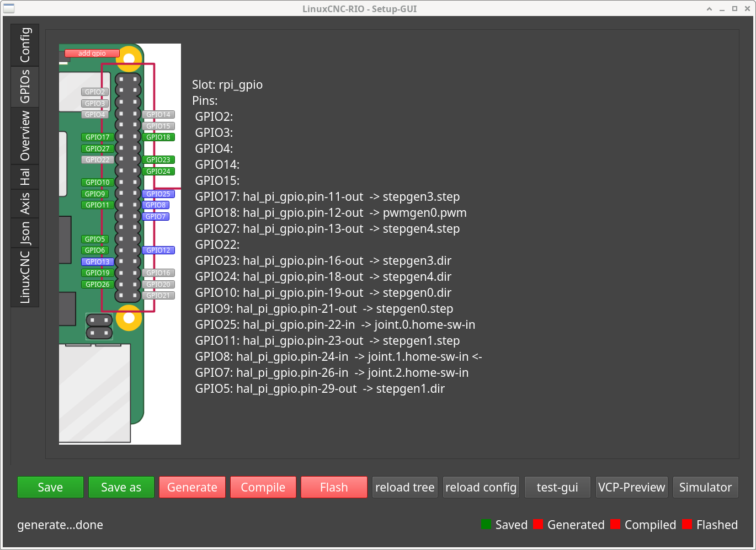The image size is (756, 550).
Task: Select the gray GPIO16 pin label
Action: click(158, 273)
